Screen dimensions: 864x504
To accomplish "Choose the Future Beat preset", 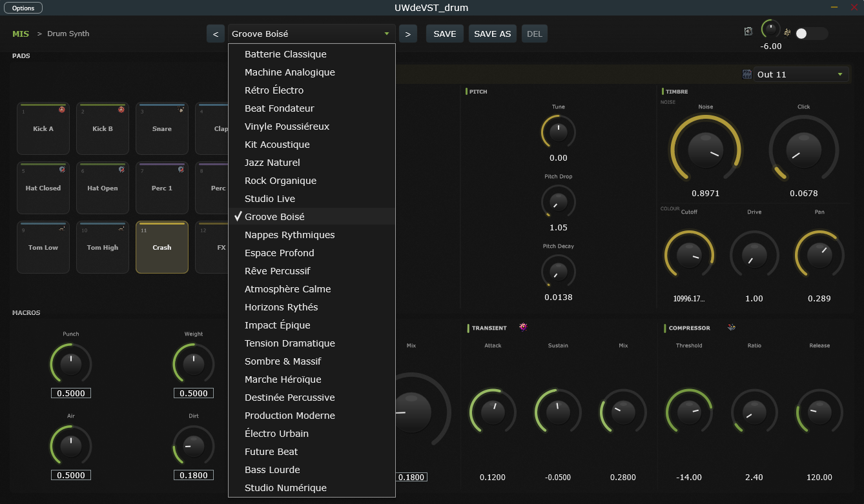I will pyautogui.click(x=271, y=452).
